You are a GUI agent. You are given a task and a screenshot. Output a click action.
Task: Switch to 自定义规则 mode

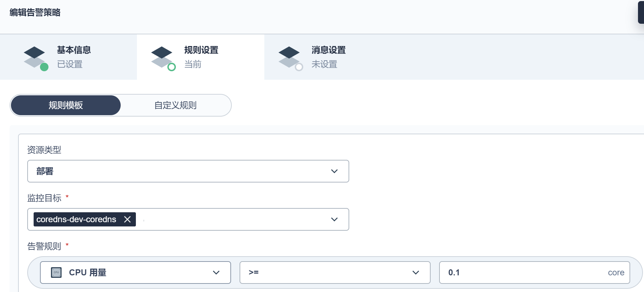click(176, 105)
